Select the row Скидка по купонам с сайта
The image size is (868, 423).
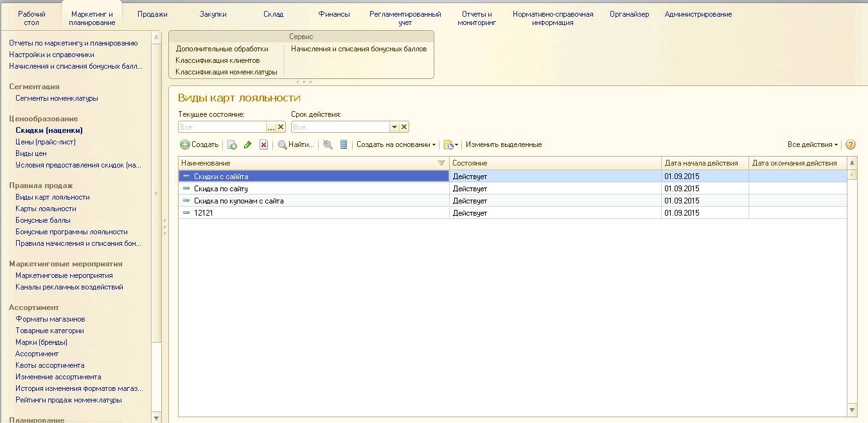(238, 201)
